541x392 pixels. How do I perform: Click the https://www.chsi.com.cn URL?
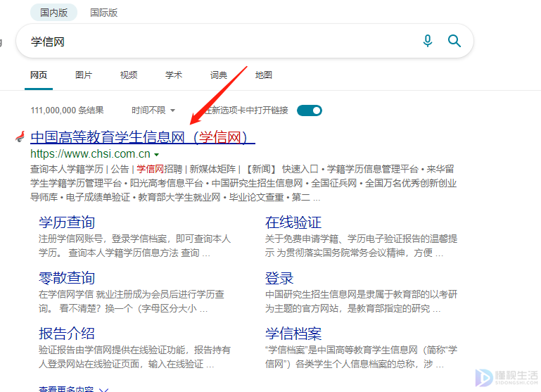90,154
